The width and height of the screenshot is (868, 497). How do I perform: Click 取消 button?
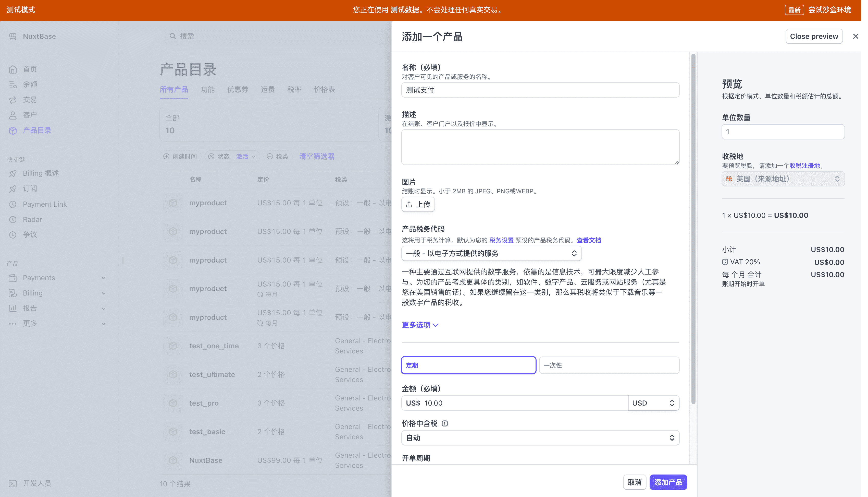tap(635, 482)
